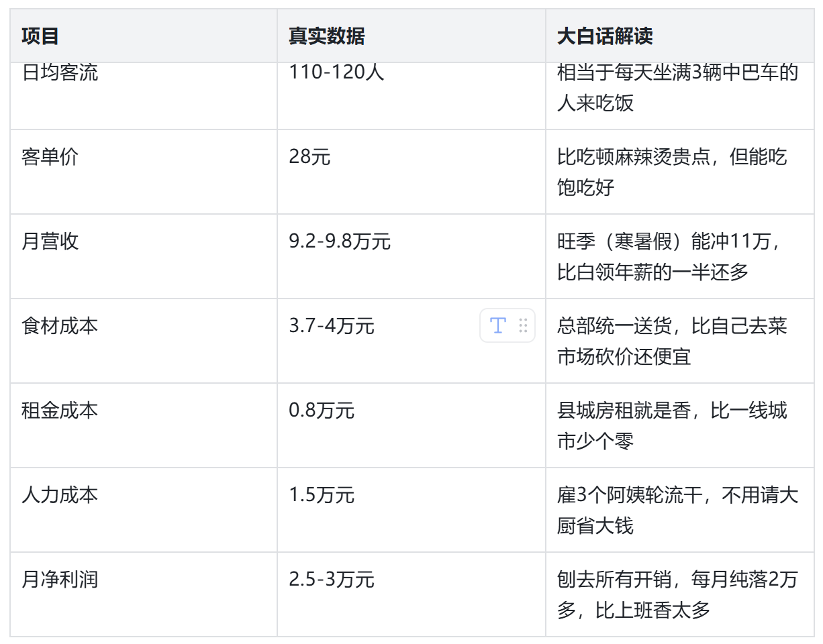Click the 总部统一送货 explanation cell
This screenshot has width=823, height=644.
[672, 341]
